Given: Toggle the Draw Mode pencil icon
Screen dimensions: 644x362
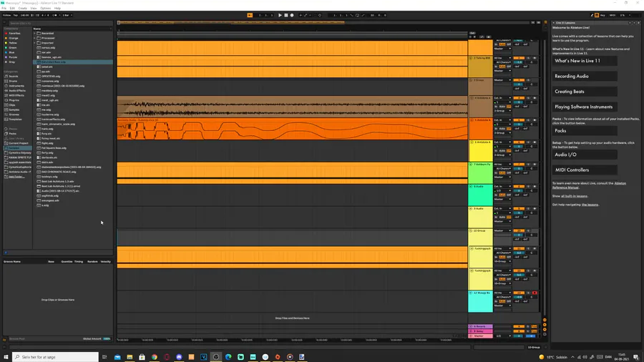Looking at the screenshot, I should (592, 15).
